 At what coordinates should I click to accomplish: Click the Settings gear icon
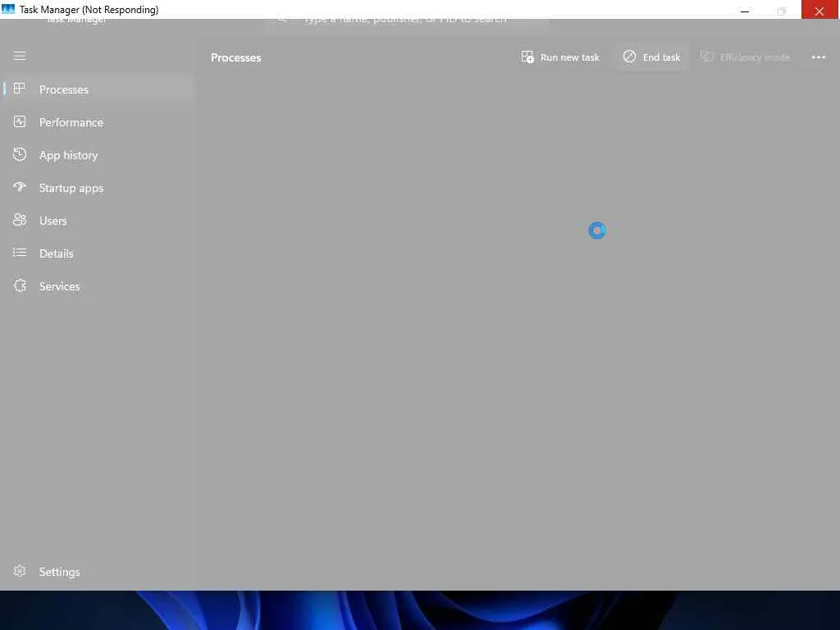pyautogui.click(x=20, y=571)
